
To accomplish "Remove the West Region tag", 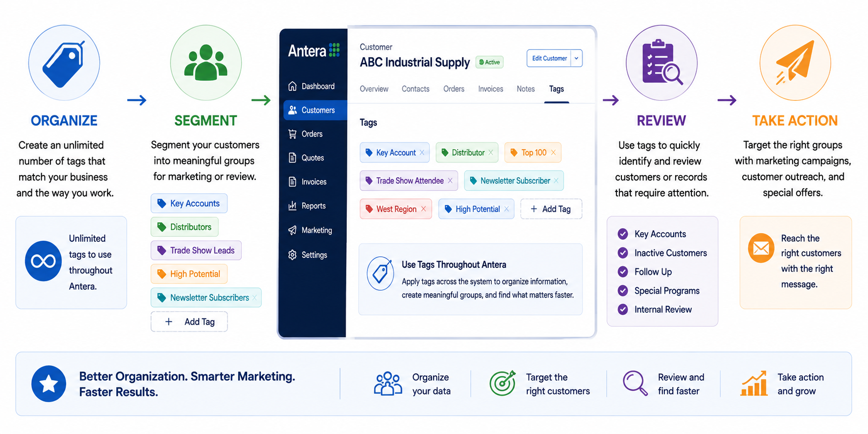I will pyautogui.click(x=424, y=209).
